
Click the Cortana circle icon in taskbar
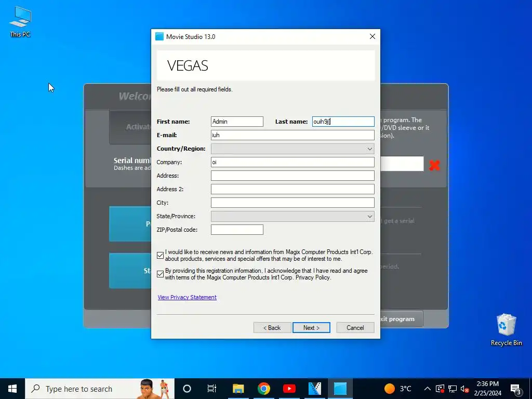(187, 389)
